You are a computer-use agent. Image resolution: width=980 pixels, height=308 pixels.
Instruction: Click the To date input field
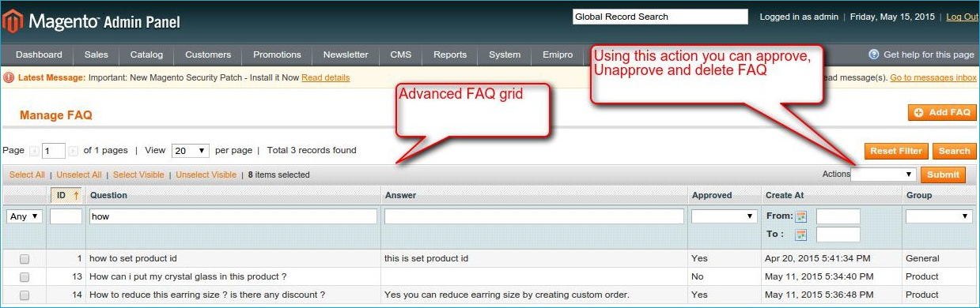pyautogui.click(x=838, y=235)
